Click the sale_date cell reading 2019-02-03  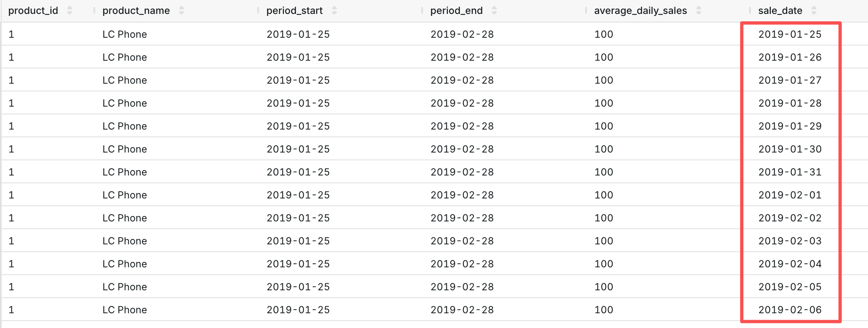[x=790, y=241]
